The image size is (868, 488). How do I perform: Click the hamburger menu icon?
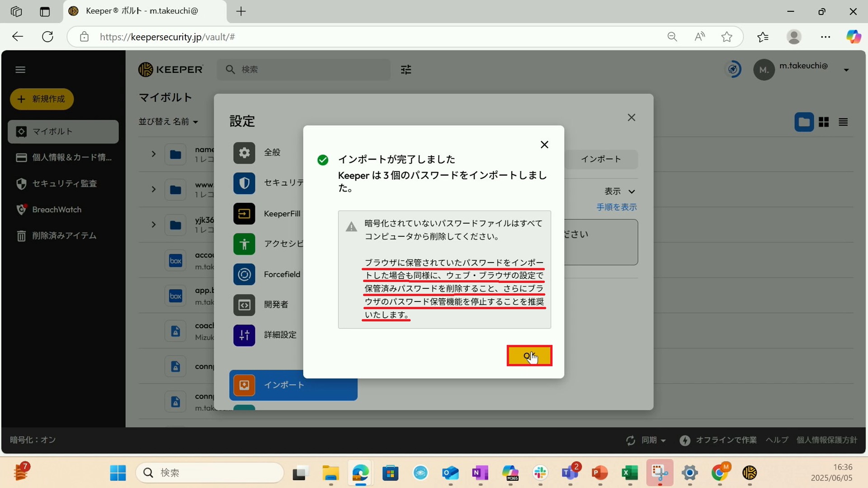click(20, 70)
